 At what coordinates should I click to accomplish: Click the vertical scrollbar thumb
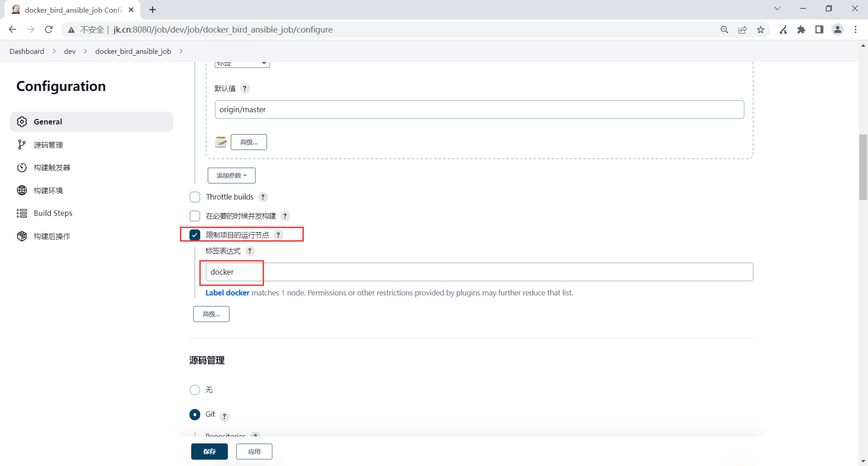click(863, 167)
